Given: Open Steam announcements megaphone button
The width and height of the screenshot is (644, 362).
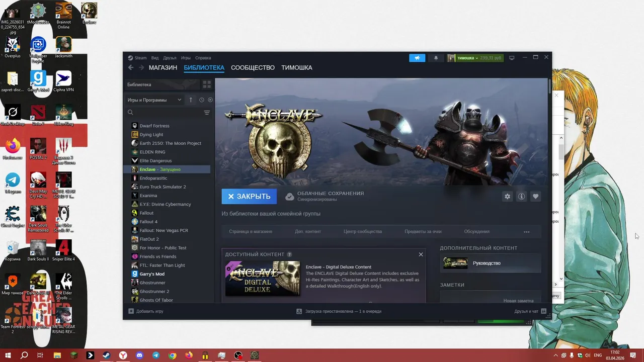Looking at the screenshot, I should tap(417, 58).
